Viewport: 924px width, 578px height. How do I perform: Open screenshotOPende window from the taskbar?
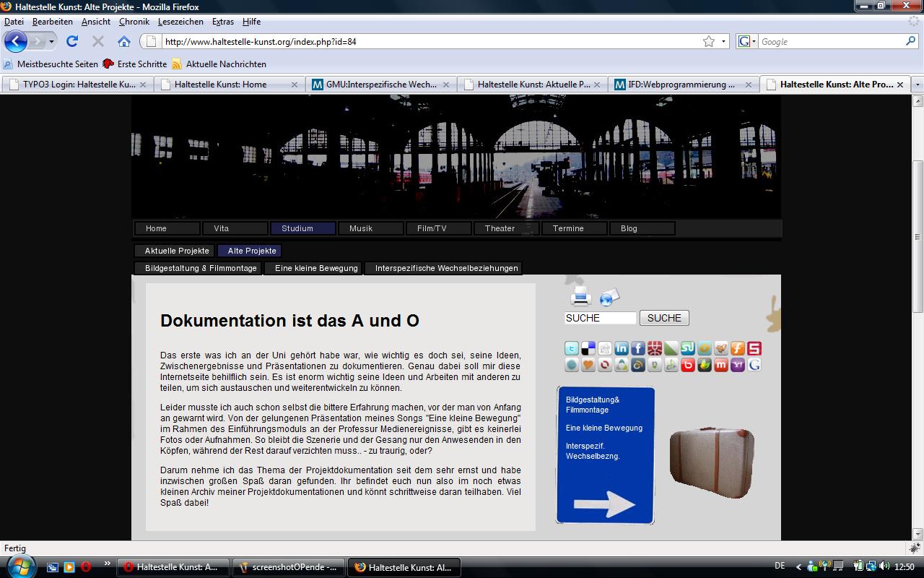289,567
